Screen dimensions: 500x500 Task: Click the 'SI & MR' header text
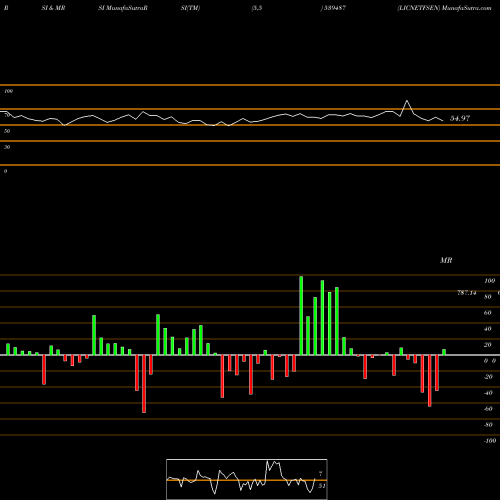[x=53, y=8]
